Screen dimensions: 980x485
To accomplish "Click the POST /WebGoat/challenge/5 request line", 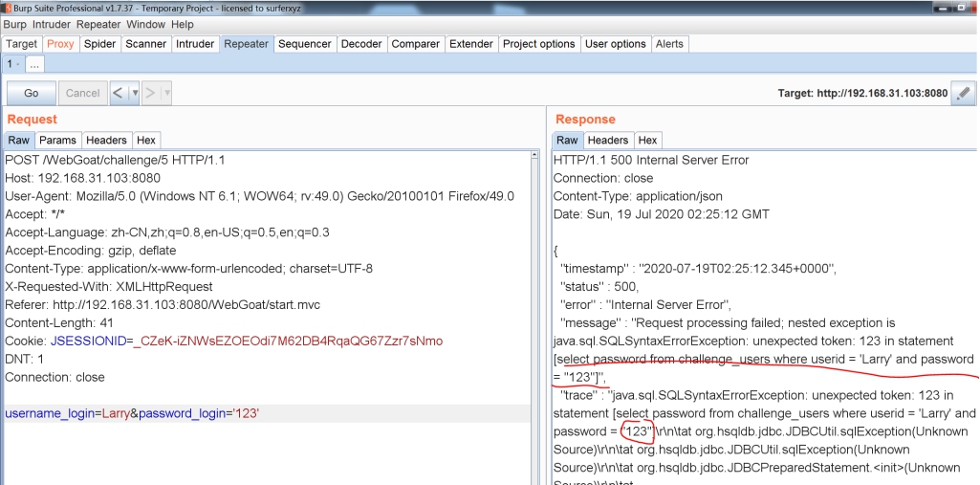I will [x=115, y=160].
